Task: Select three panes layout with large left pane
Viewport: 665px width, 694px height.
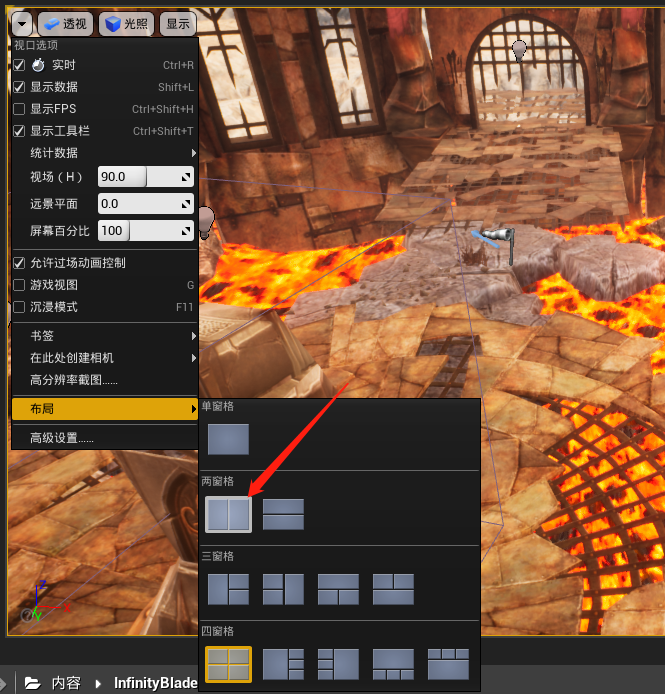Action: [228, 589]
